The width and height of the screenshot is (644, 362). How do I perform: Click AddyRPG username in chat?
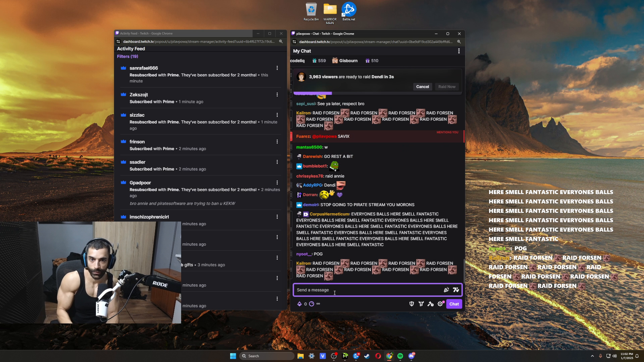313,185
